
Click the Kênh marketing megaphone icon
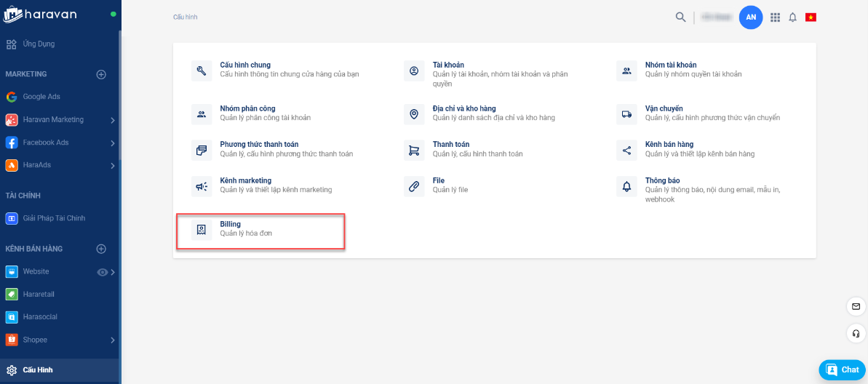pyautogui.click(x=202, y=186)
